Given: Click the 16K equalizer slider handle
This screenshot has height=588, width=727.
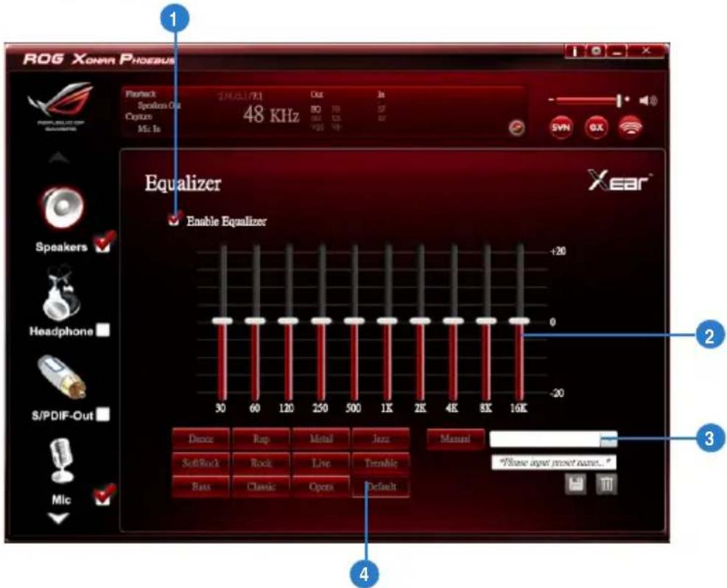Looking at the screenshot, I should click(x=519, y=321).
